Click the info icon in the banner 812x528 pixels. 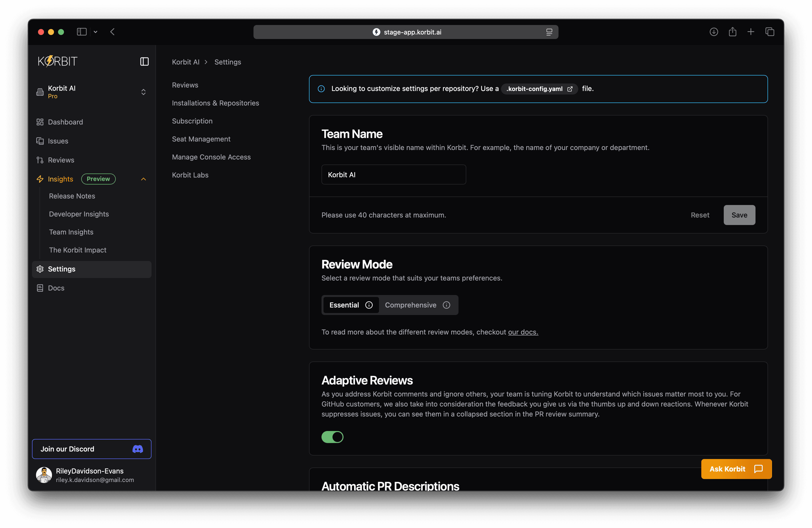321,89
